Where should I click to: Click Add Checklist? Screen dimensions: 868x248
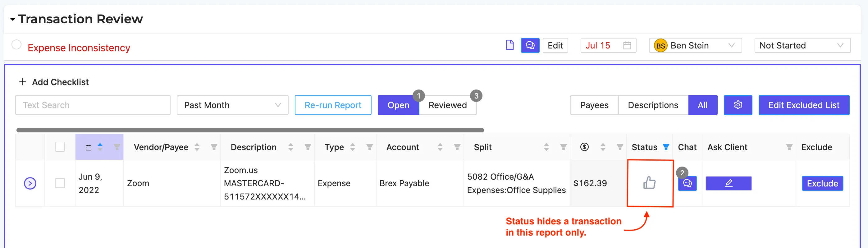tap(54, 82)
